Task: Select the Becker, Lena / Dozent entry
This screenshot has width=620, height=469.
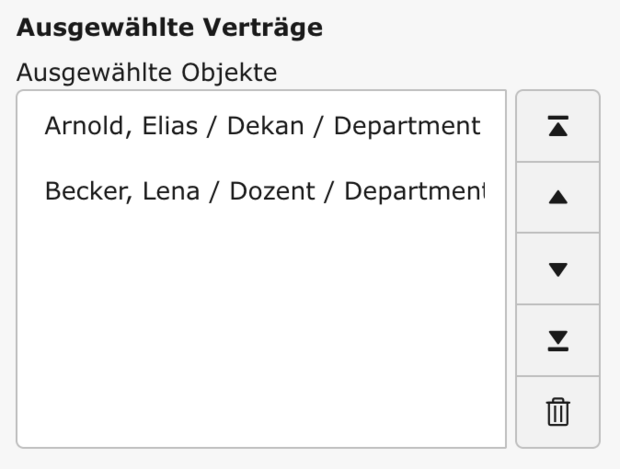Action: pyautogui.click(x=262, y=190)
